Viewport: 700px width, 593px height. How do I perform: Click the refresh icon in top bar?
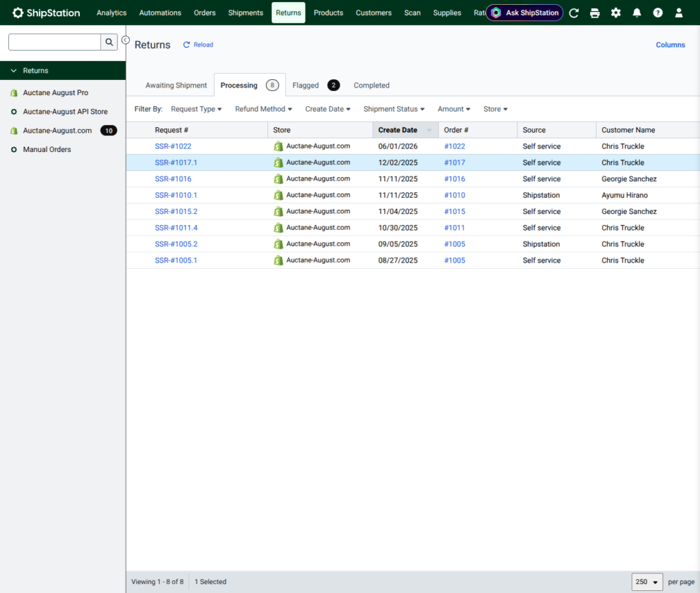[x=574, y=13]
